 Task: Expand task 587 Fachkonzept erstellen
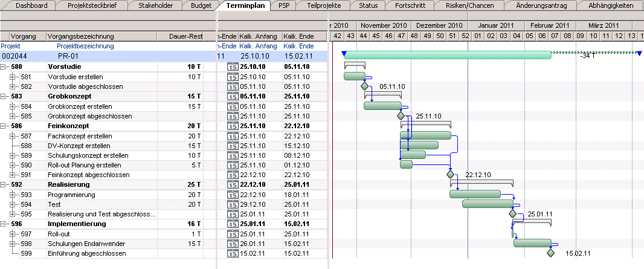[x=12, y=136]
